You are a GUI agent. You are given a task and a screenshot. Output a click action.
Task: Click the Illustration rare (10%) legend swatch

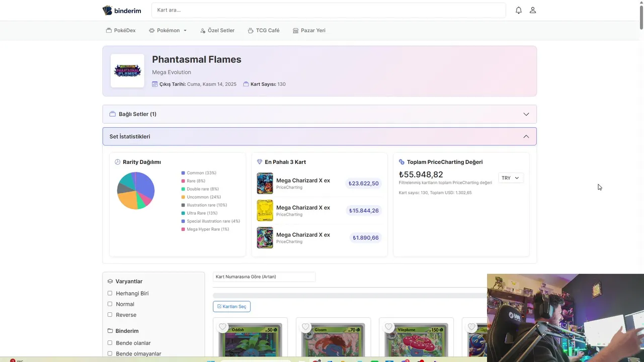click(183, 205)
